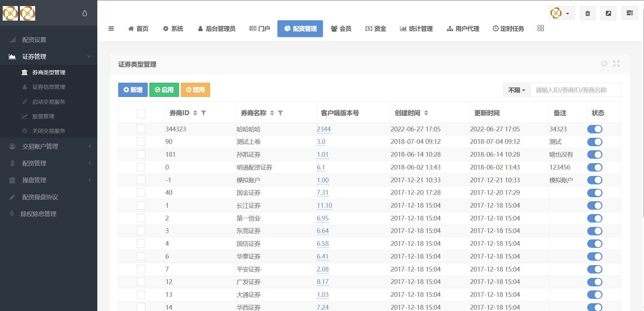Open 关闭交易服务 sidebar item
Screen dimensions: 644x311
click(x=49, y=131)
